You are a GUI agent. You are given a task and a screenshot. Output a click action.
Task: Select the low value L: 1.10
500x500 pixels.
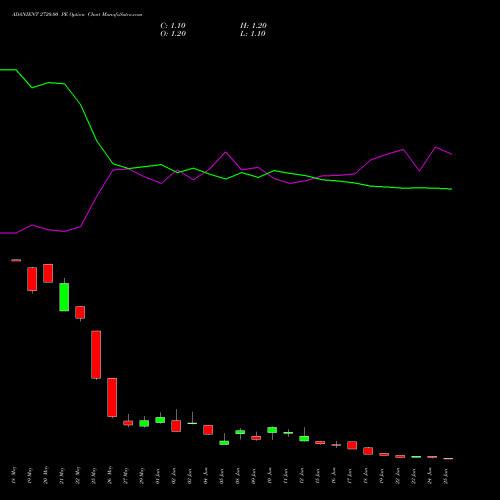253,34
